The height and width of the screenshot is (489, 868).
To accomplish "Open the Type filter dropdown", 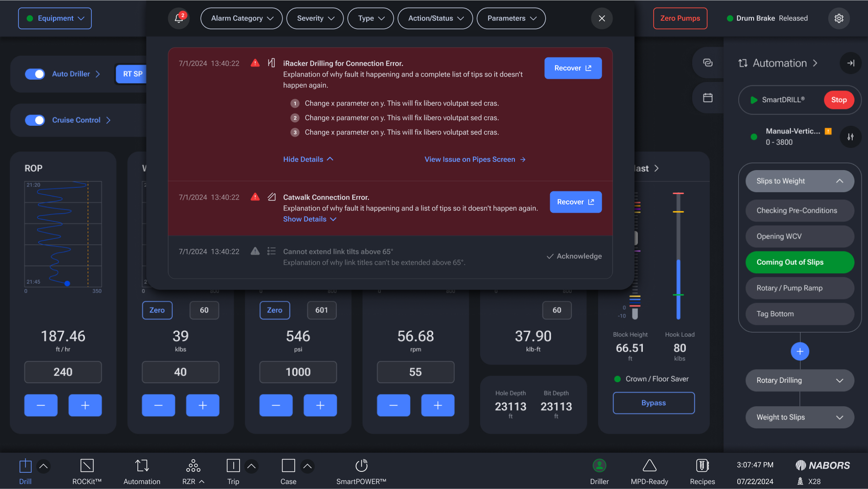I will pos(371,18).
